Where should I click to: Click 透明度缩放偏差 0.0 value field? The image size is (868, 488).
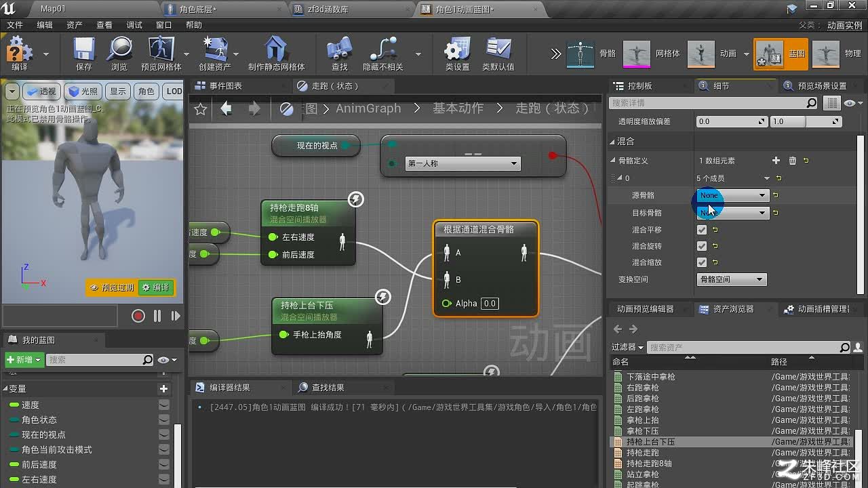point(732,121)
